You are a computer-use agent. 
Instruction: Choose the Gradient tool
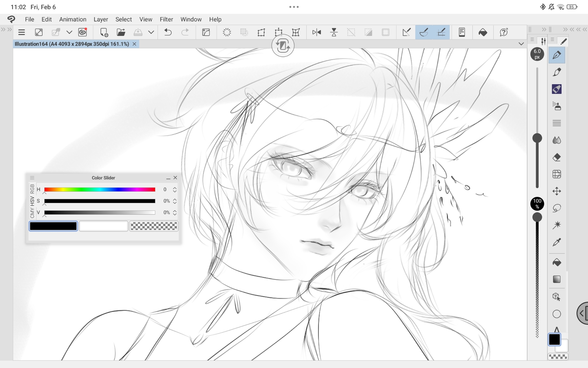coord(557,279)
